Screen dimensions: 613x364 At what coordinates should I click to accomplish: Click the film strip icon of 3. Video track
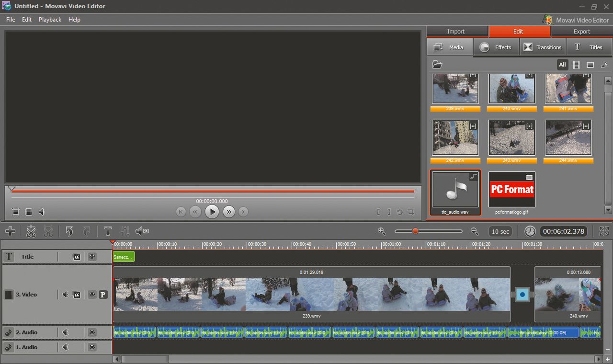9,295
